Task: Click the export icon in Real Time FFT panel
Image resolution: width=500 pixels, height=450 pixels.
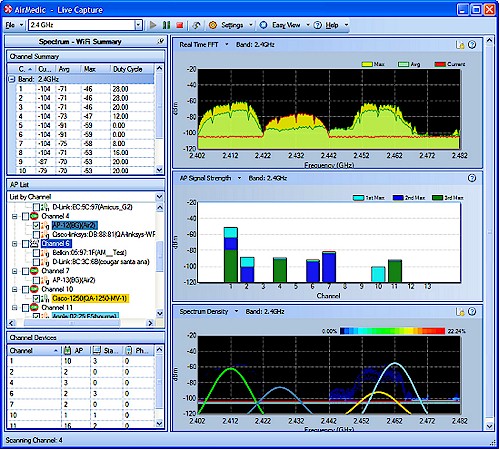Action: [x=460, y=45]
